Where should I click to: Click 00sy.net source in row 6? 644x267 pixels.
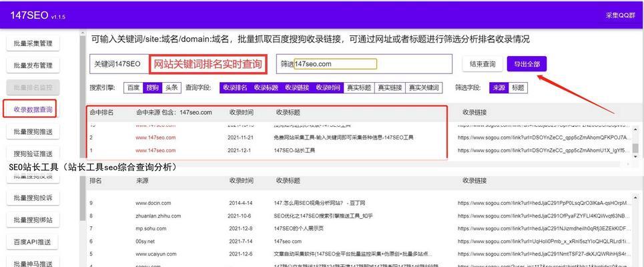(145, 241)
